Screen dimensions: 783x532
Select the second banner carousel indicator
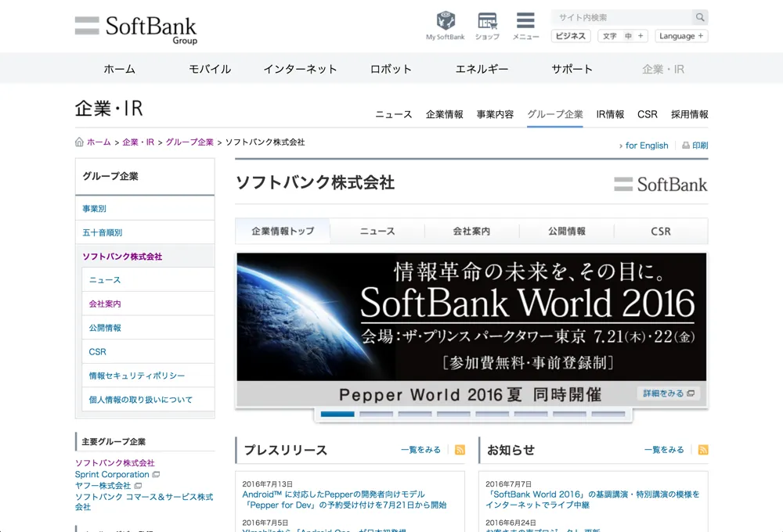376,414
